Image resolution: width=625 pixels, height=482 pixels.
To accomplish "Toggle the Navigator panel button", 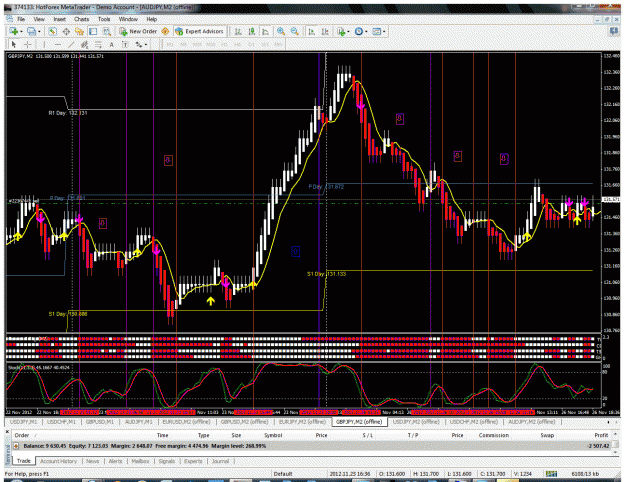I will pos(79,31).
